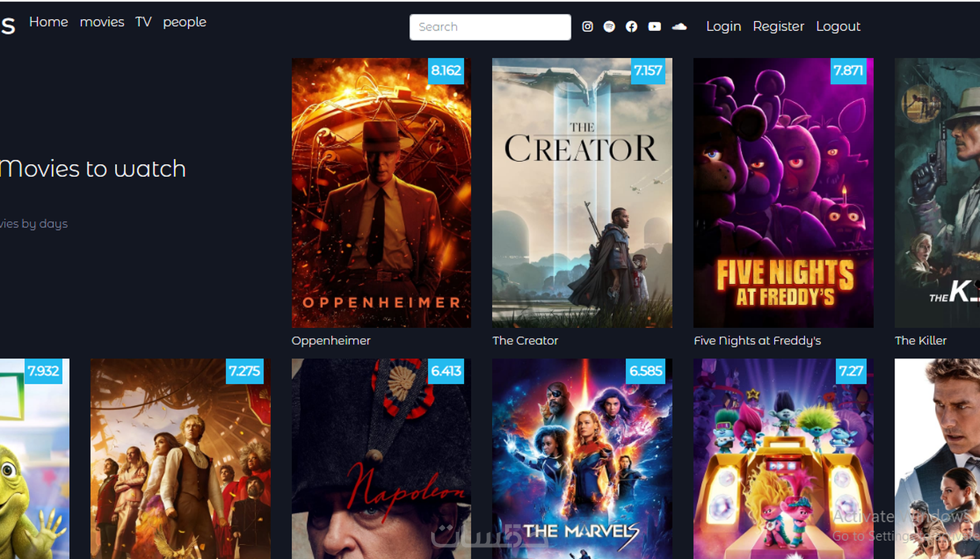Open The Killer movie poster
Viewport: 980px width, 559px height.
click(937, 193)
